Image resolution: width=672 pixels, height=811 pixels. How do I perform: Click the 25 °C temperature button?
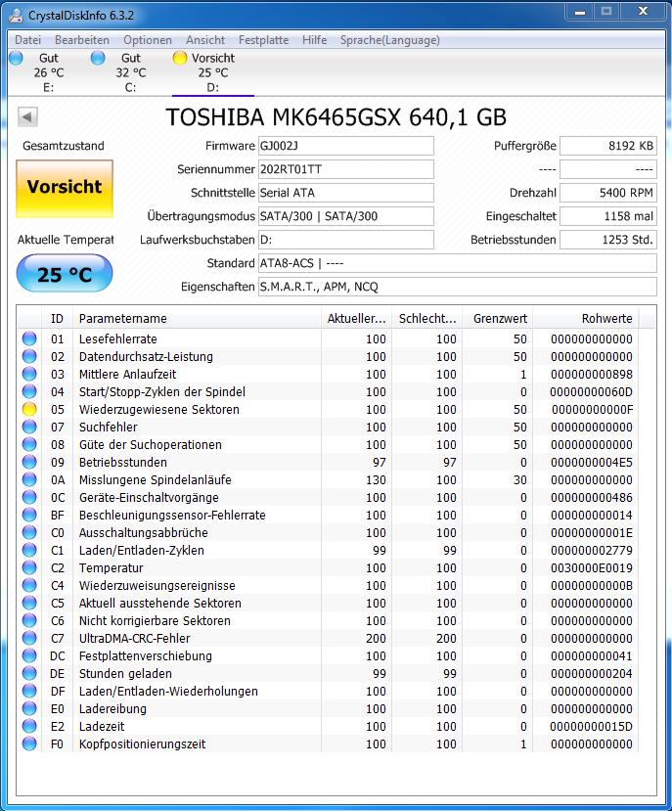pos(65,273)
